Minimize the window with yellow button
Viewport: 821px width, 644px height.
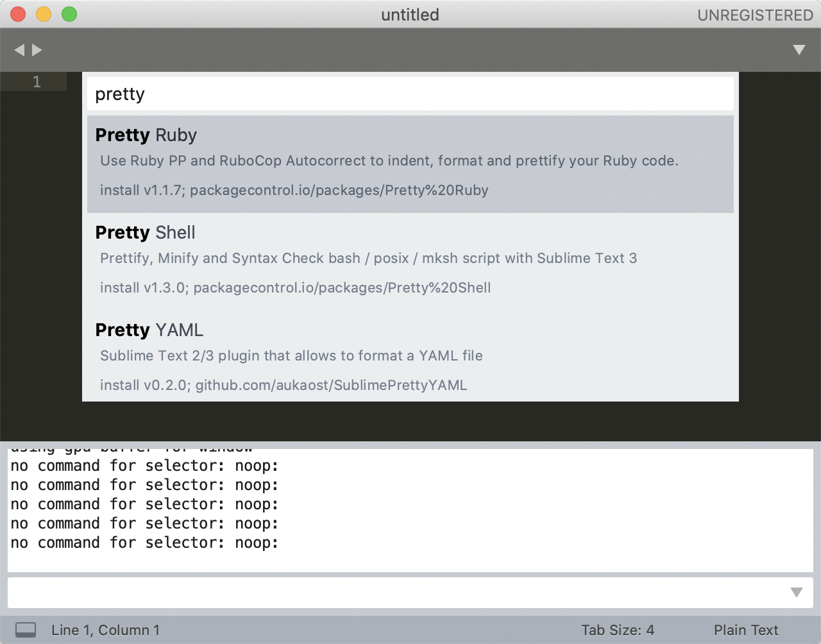[44, 14]
